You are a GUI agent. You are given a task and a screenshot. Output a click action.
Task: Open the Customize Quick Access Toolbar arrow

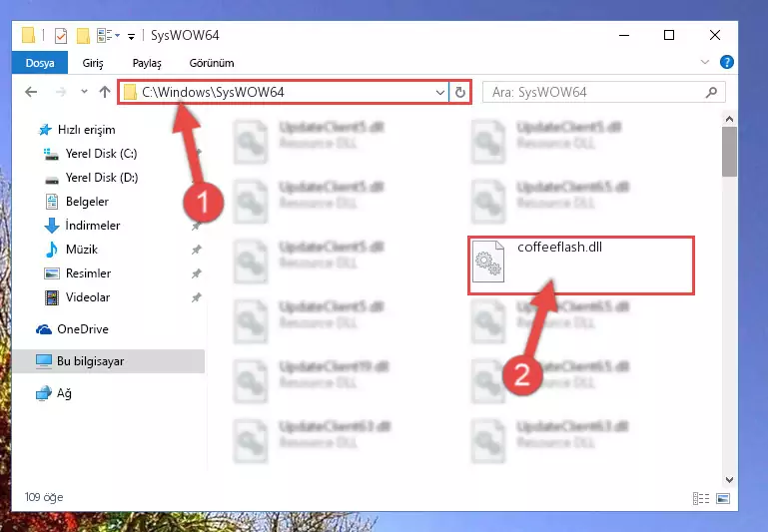click(x=131, y=36)
